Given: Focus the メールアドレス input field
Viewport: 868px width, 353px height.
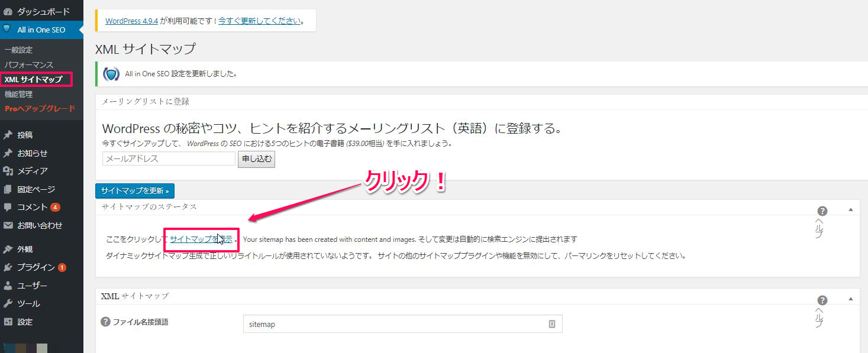Looking at the screenshot, I should pos(169,158).
